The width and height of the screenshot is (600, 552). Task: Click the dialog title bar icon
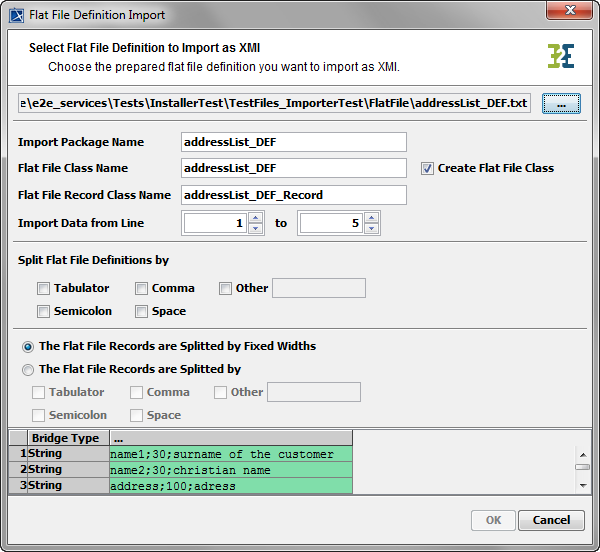click(15, 14)
